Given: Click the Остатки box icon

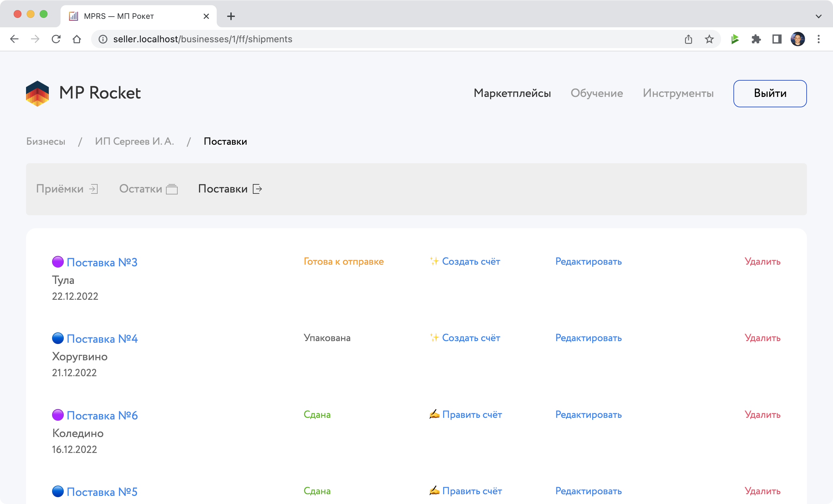Looking at the screenshot, I should (172, 189).
